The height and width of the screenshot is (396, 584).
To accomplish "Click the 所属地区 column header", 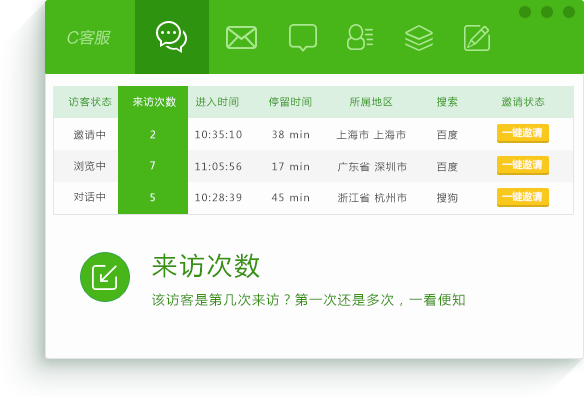I will 371,102.
